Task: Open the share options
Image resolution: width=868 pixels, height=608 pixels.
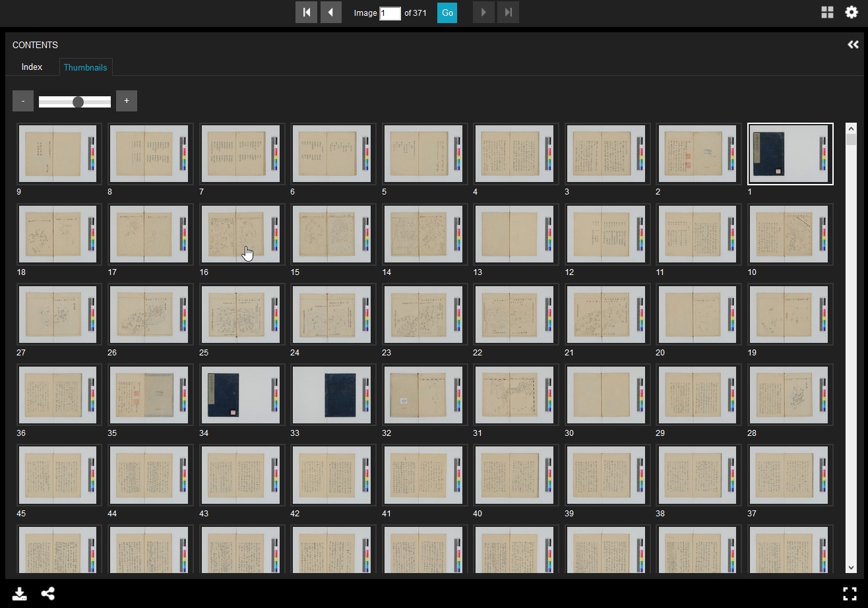Action: 48,593
